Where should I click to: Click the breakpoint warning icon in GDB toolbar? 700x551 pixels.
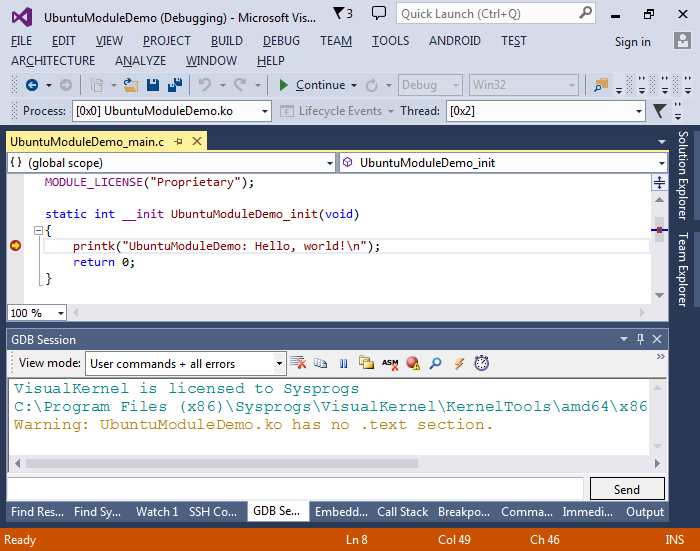[413, 363]
